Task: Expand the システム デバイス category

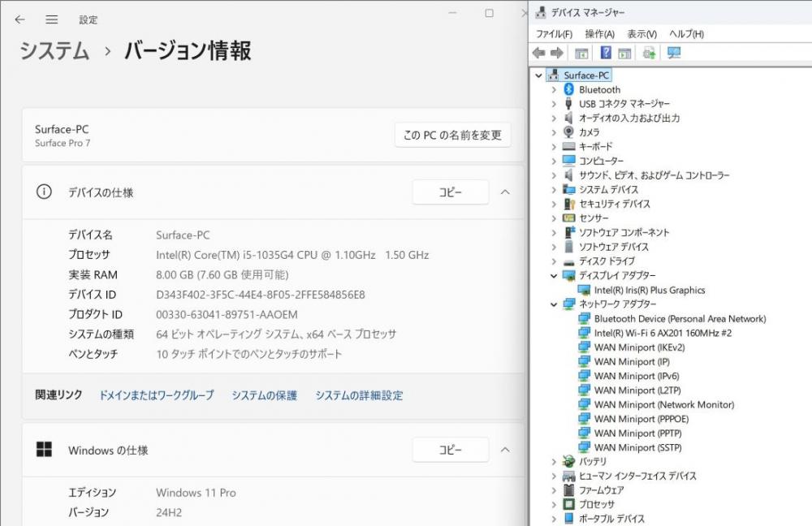Action: (554, 189)
